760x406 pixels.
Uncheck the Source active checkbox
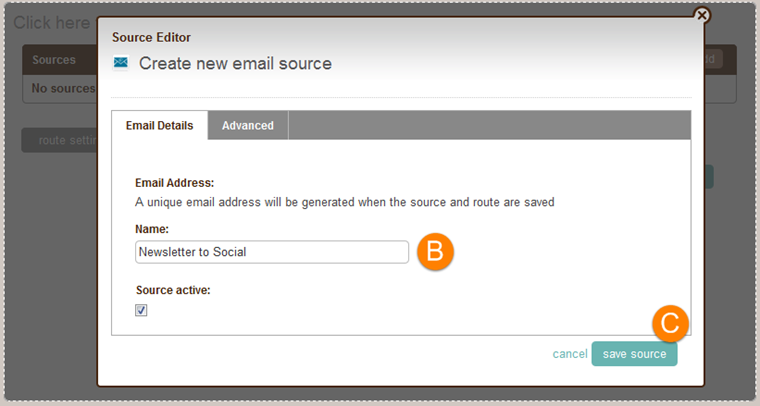click(x=141, y=310)
